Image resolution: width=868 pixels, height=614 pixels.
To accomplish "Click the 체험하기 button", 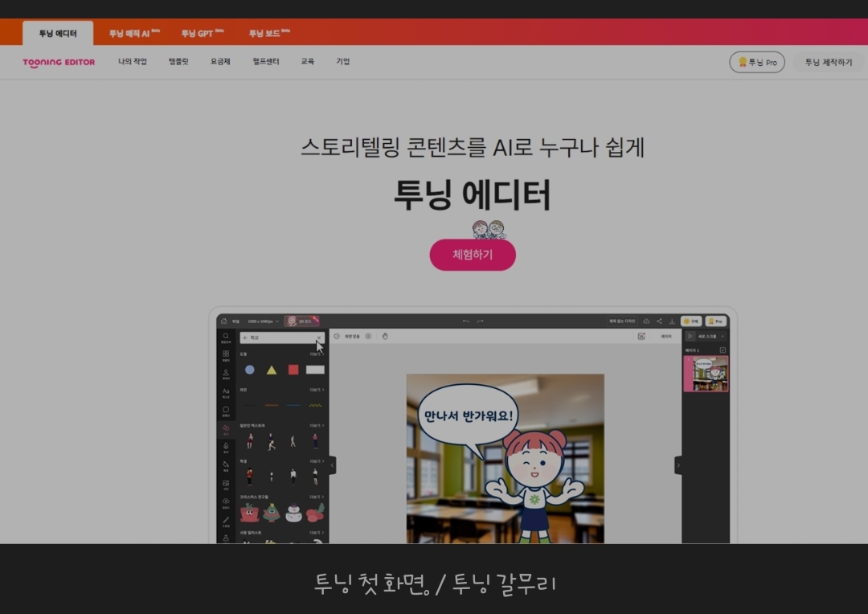I will (x=473, y=255).
